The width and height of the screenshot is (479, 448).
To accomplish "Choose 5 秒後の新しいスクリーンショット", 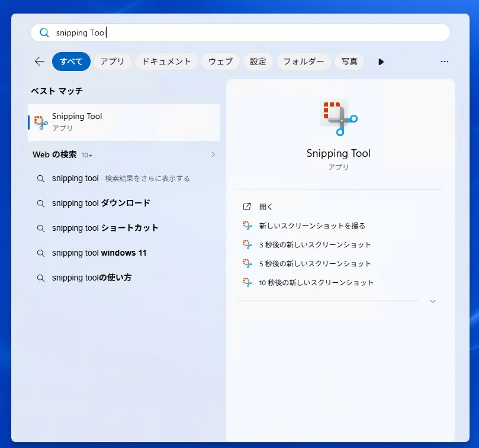I will 315,263.
